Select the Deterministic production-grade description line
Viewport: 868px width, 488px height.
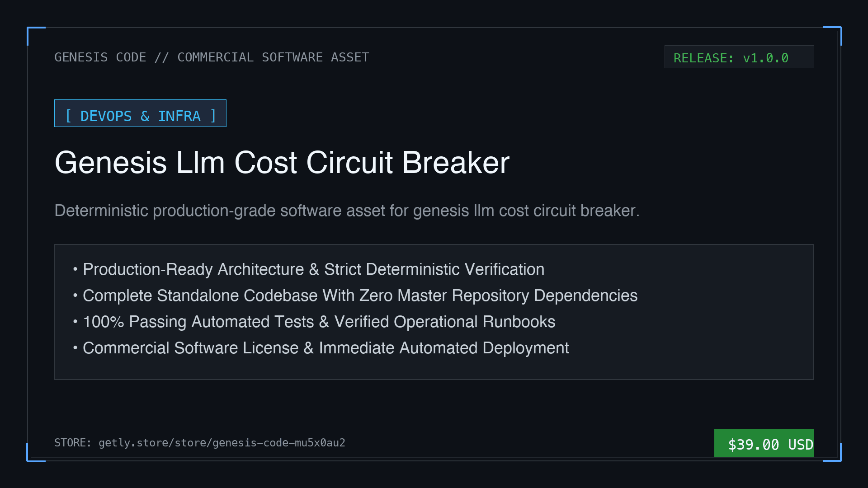347,211
